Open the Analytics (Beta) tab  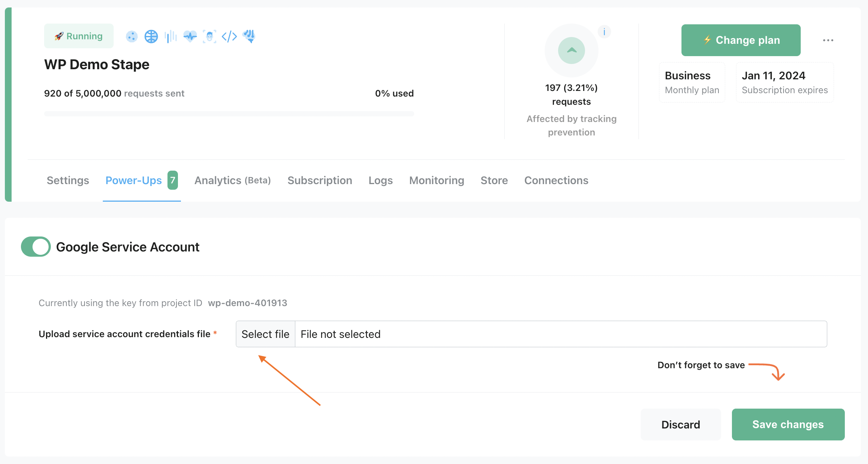(x=232, y=180)
